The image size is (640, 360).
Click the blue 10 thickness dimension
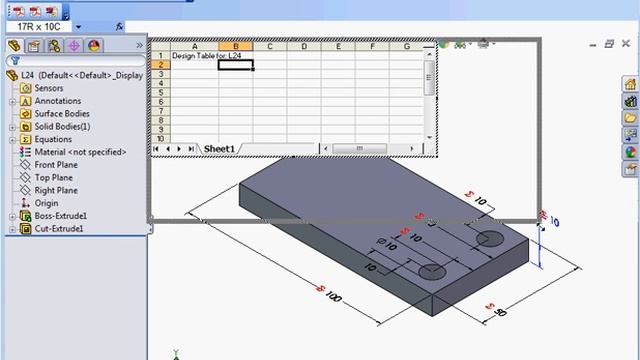554,221
